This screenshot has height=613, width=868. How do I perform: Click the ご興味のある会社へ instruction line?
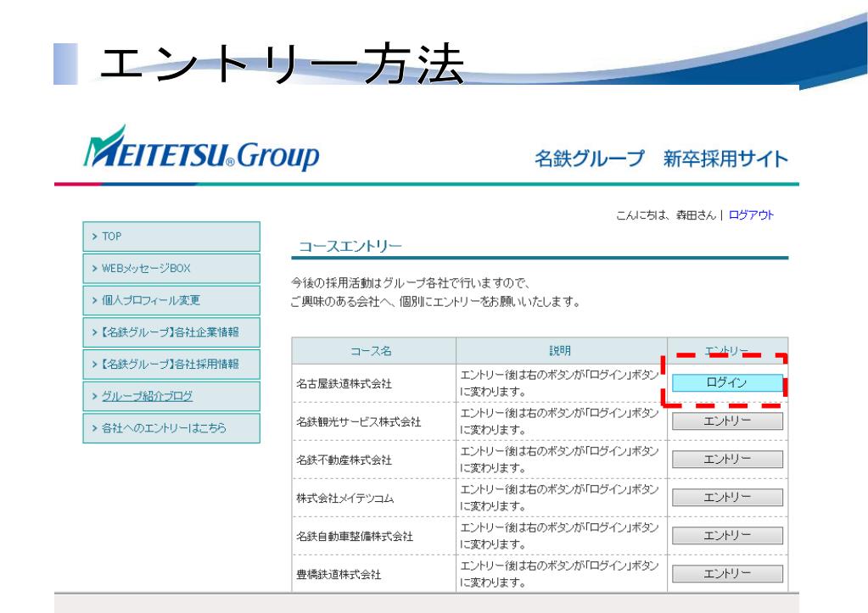point(435,302)
